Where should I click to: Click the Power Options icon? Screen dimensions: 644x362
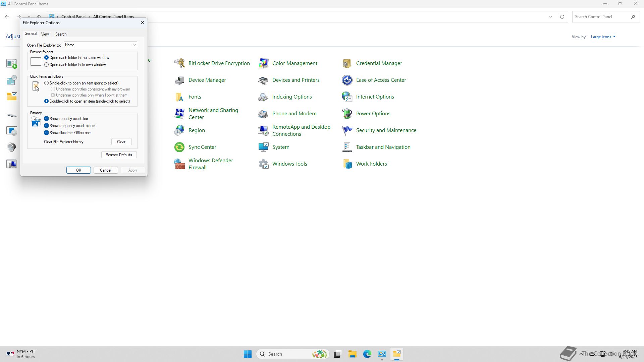(347, 114)
